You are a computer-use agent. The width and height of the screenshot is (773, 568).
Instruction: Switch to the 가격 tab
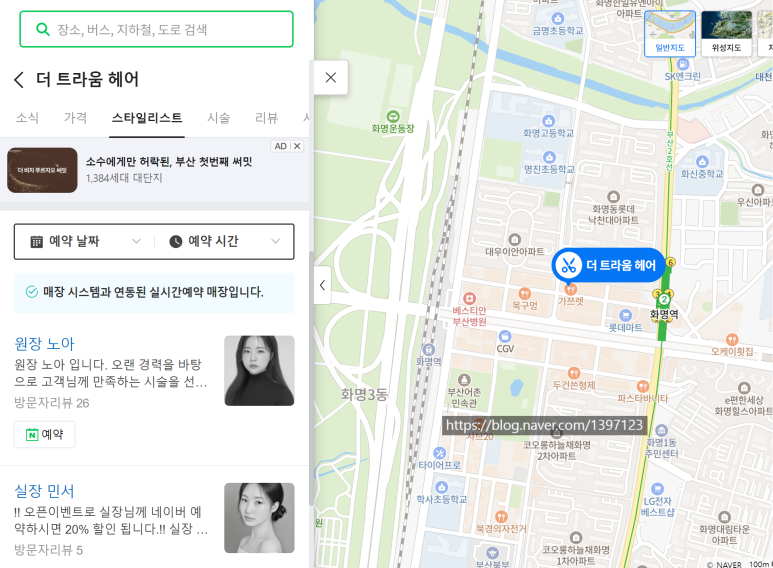[75, 118]
